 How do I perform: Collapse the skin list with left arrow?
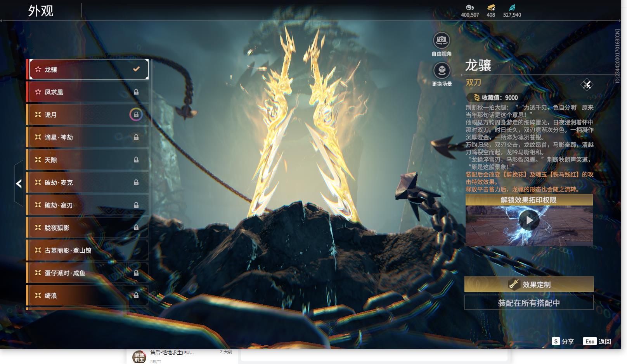(19, 183)
